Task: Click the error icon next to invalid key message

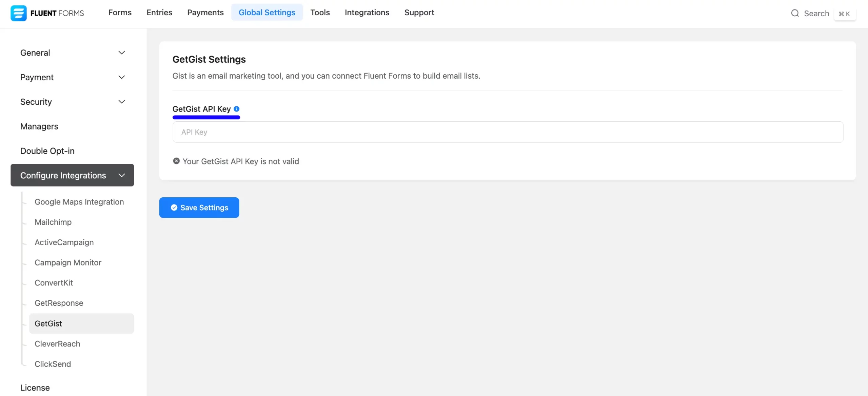Action: (176, 161)
